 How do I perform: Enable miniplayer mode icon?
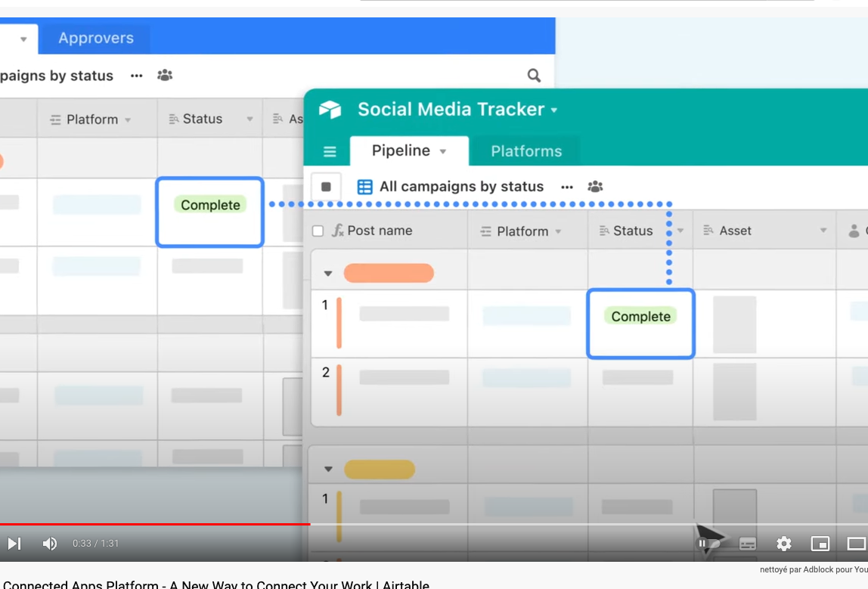(x=820, y=544)
